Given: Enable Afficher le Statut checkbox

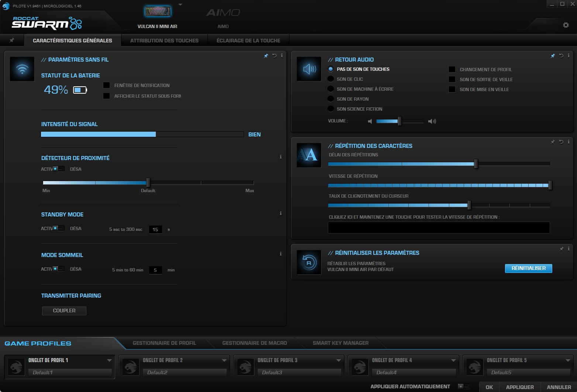Looking at the screenshot, I should [107, 96].
